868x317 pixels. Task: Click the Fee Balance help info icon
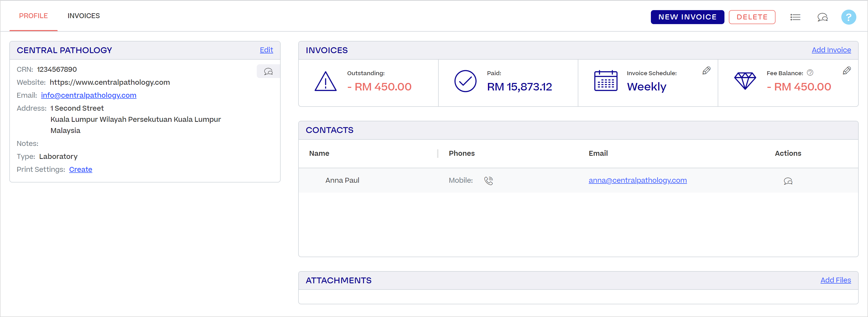pos(810,73)
